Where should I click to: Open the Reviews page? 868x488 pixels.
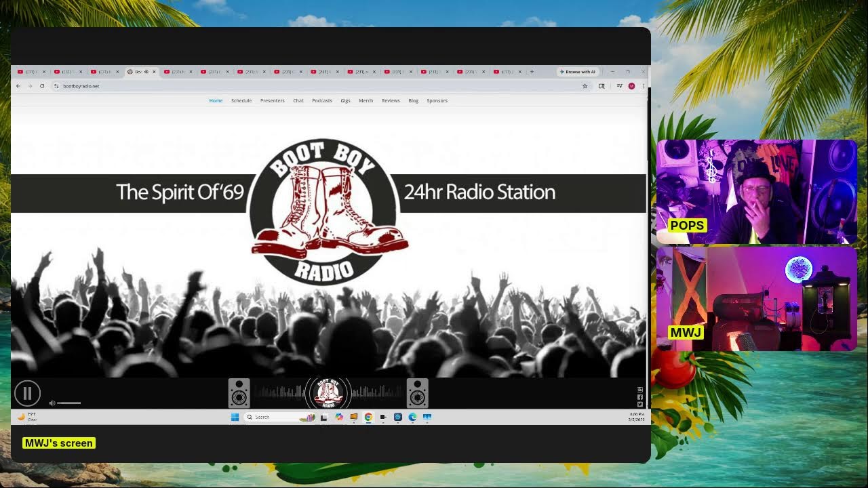(x=391, y=100)
